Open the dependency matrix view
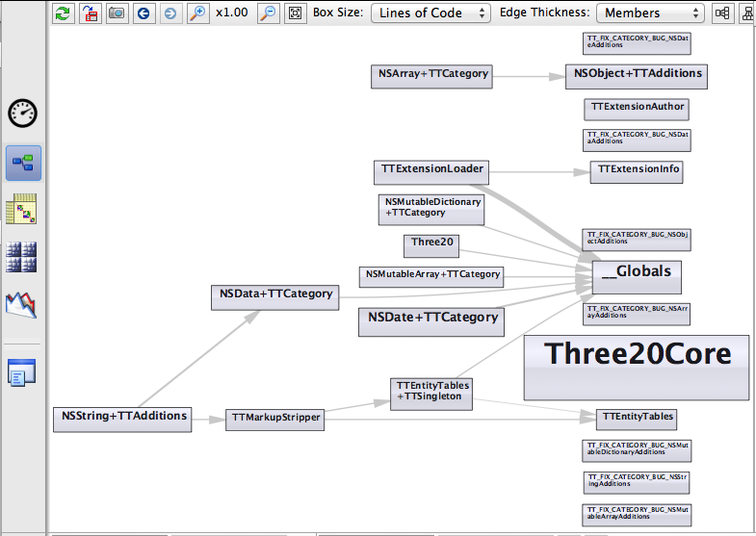The height and width of the screenshot is (536, 756). (21, 209)
